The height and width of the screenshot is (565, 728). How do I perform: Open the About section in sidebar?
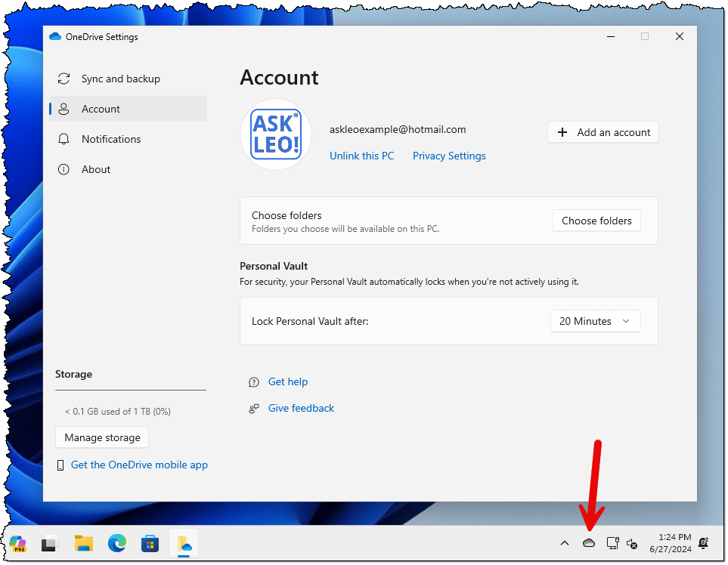point(96,169)
